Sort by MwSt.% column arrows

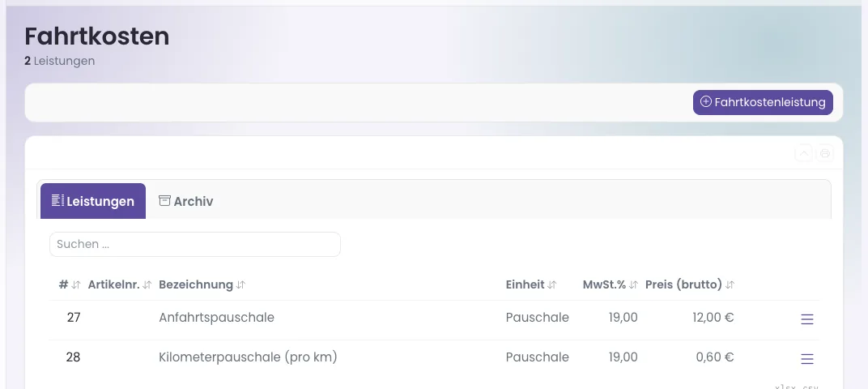(633, 284)
